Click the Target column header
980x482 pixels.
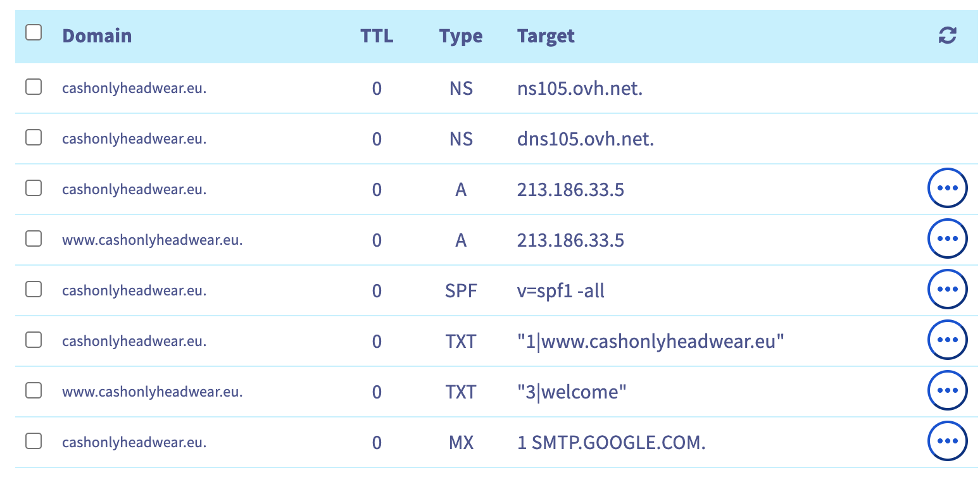[x=546, y=36]
